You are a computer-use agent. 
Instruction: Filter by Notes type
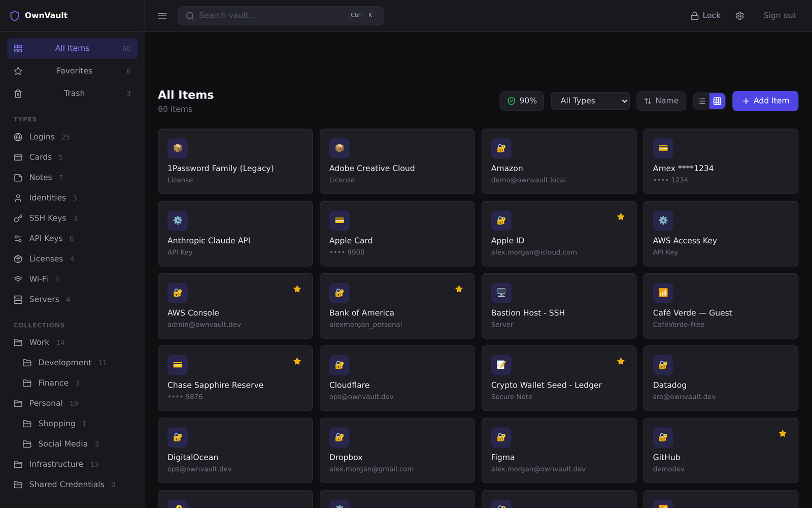(72, 178)
